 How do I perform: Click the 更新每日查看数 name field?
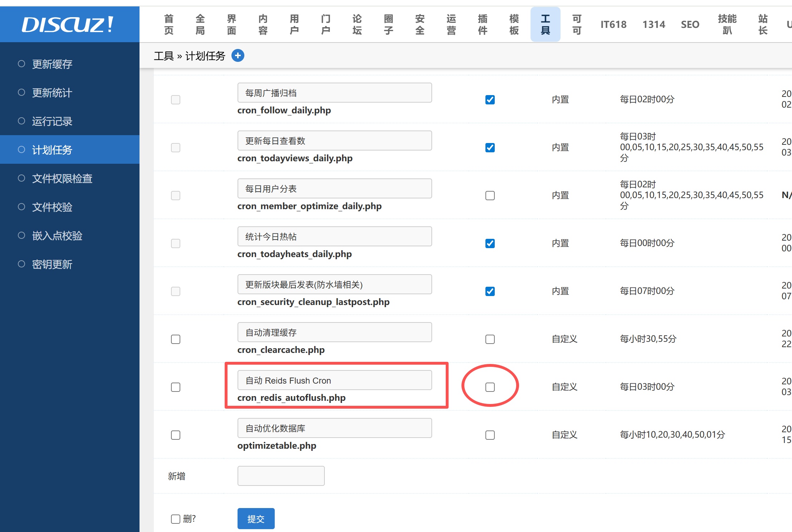click(335, 141)
